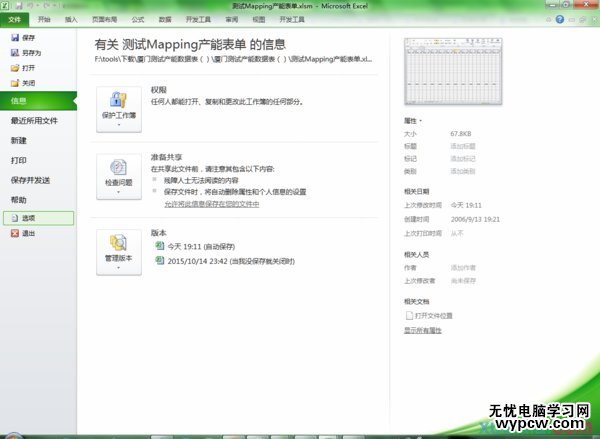Open the 今天 19:11 autosave version
Image resolution: width=600 pixels, height=439 pixels.
click(x=196, y=246)
